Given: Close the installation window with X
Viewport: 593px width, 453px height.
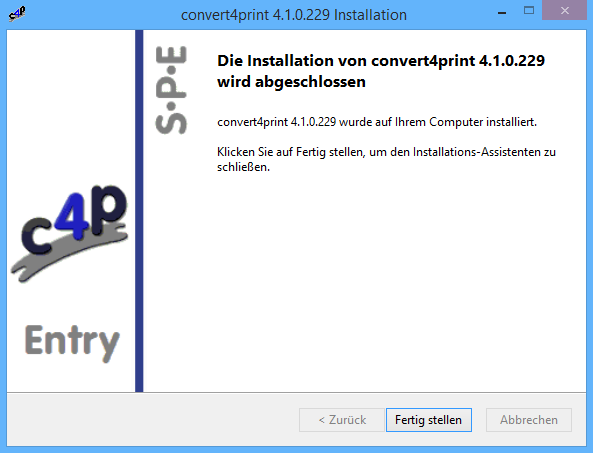Looking at the screenshot, I should point(564,11).
